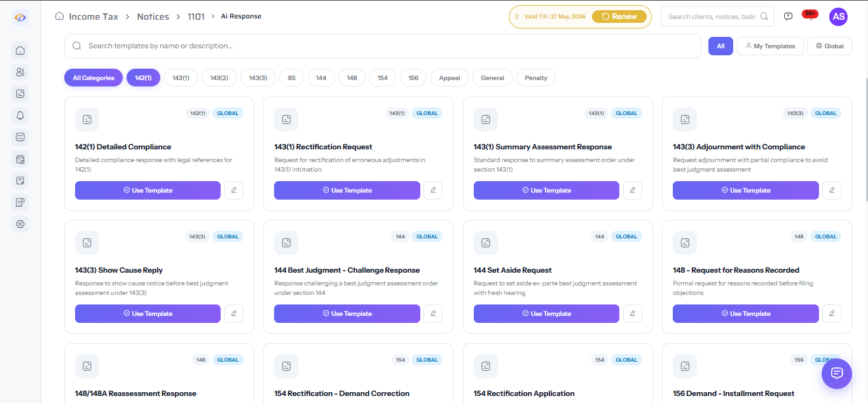Open the AS user avatar menu
This screenshot has width=868, height=403.
pyautogui.click(x=839, y=17)
